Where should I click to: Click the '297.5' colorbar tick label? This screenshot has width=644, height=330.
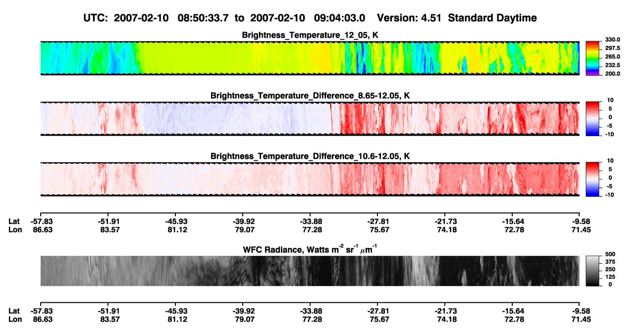tap(611, 48)
